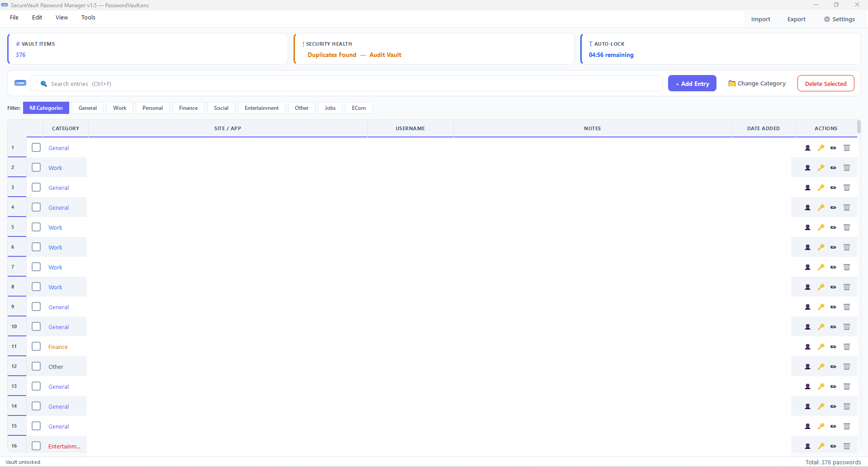Tick checkbox of Finance row 11
Image resolution: width=868 pixels, height=467 pixels.
pyautogui.click(x=36, y=347)
